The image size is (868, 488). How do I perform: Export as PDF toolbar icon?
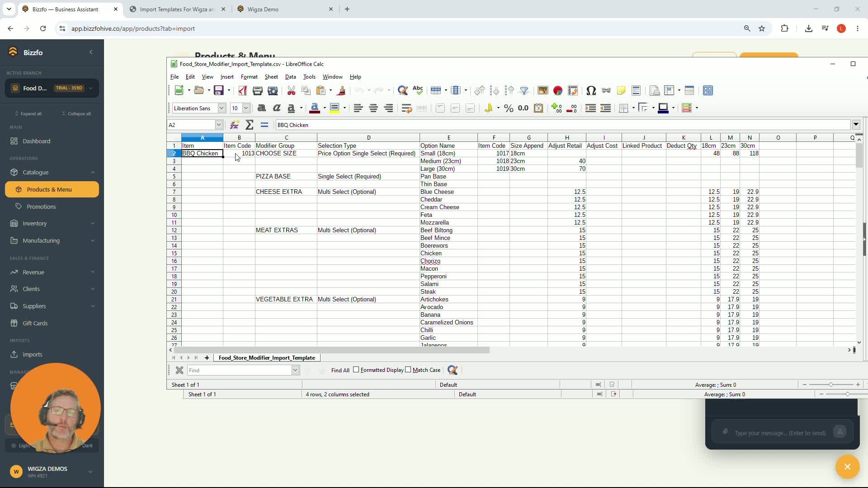click(x=243, y=91)
